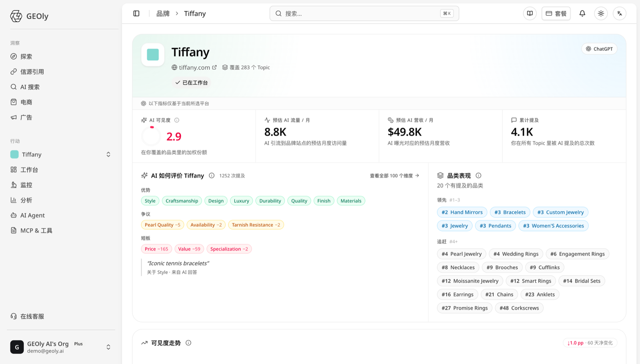Select the Finish strength tag
Viewport: 640px width, 364px height.
click(324, 201)
